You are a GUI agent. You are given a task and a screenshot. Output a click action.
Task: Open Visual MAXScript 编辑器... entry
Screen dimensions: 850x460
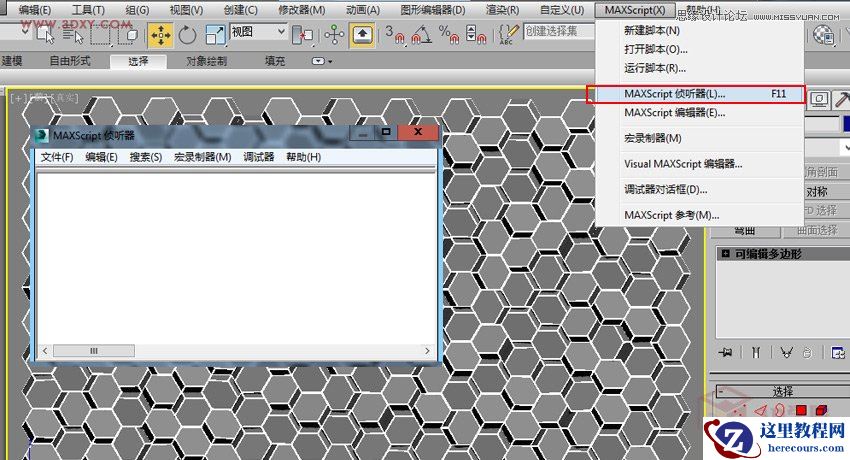click(699, 164)
